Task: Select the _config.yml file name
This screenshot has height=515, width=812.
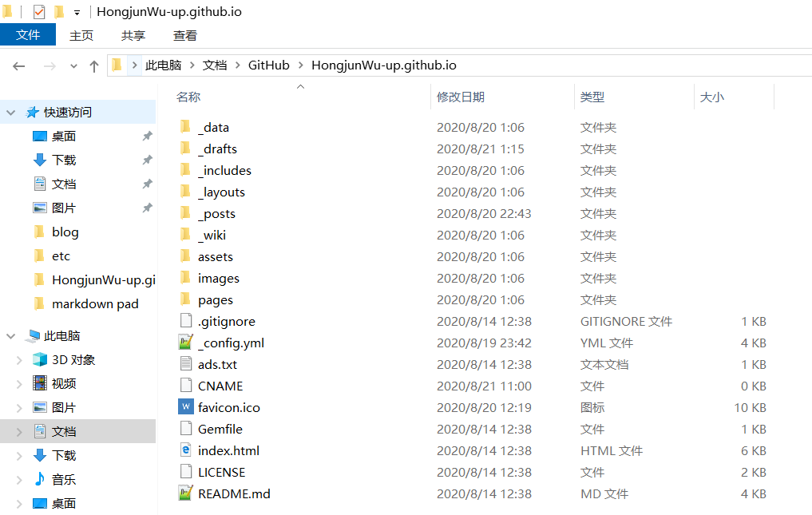Action: coord(231,343)
